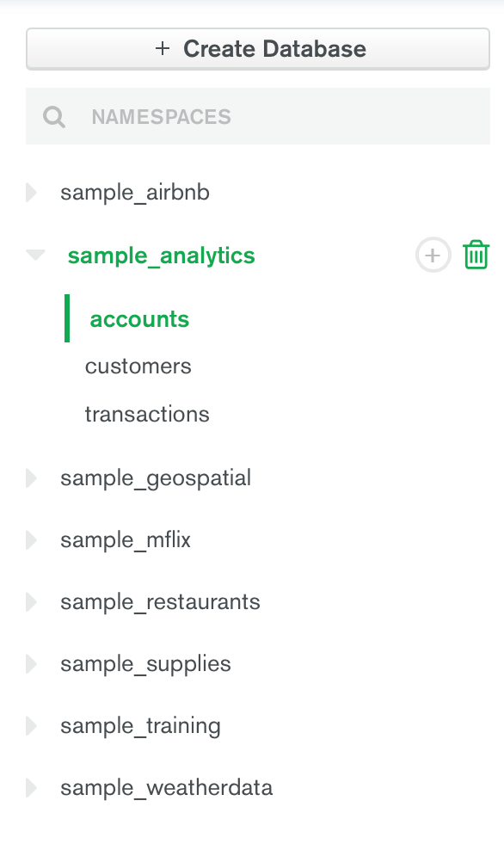Expand the sample_airbnb database
Screen dimensions: 504x850
(32, 193)
